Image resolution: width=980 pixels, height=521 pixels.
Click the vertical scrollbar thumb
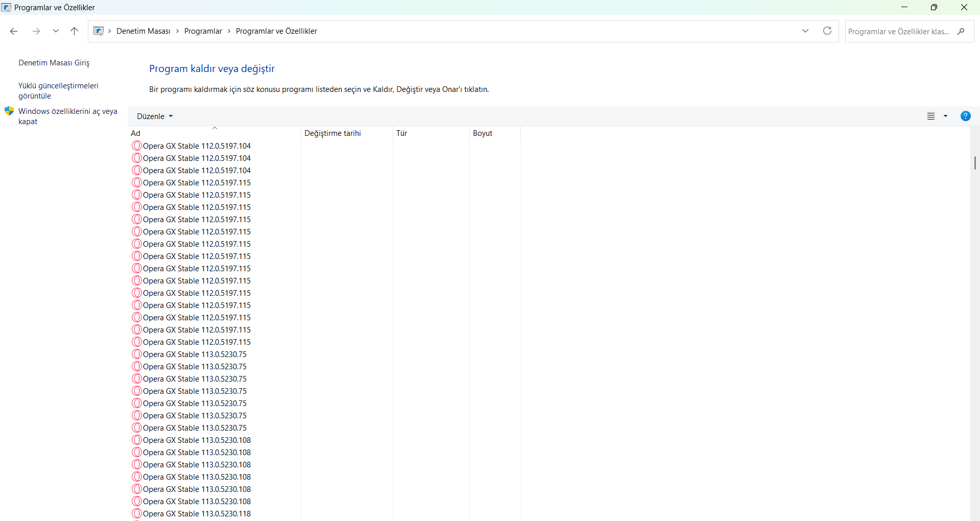pyautogui.click(x=975, y=163)
